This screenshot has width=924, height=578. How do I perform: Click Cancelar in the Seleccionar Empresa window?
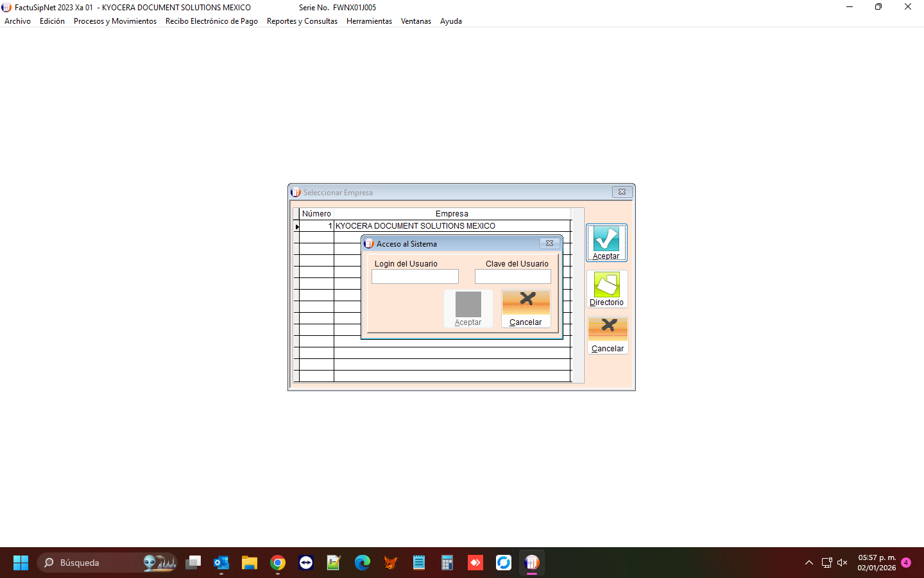607,335
